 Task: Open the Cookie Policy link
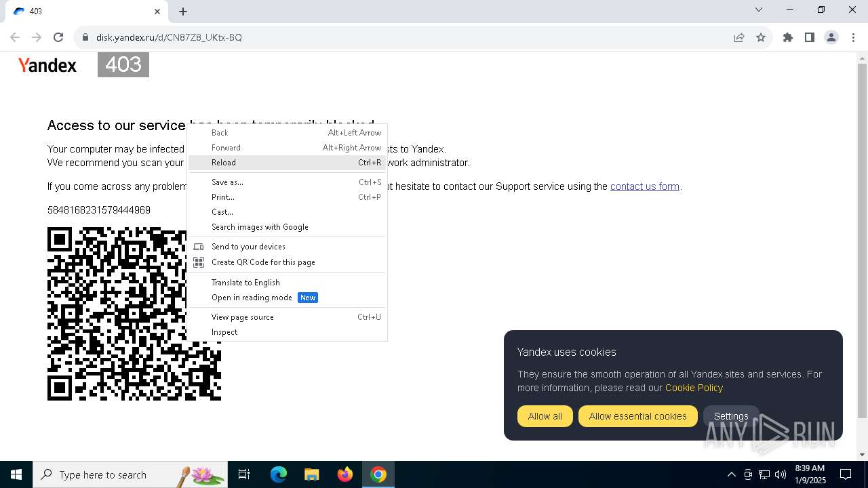point(694,388)
